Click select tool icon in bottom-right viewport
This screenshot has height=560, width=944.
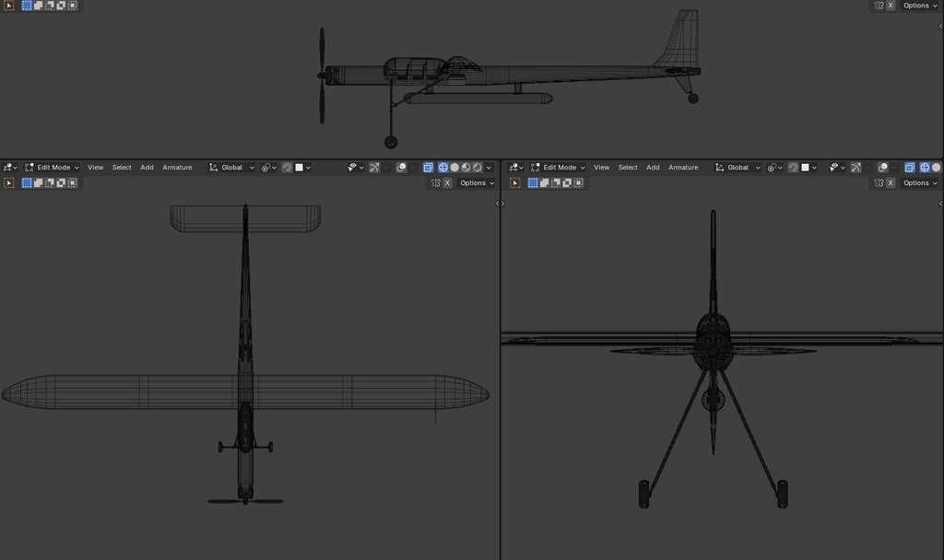(514, 183)
